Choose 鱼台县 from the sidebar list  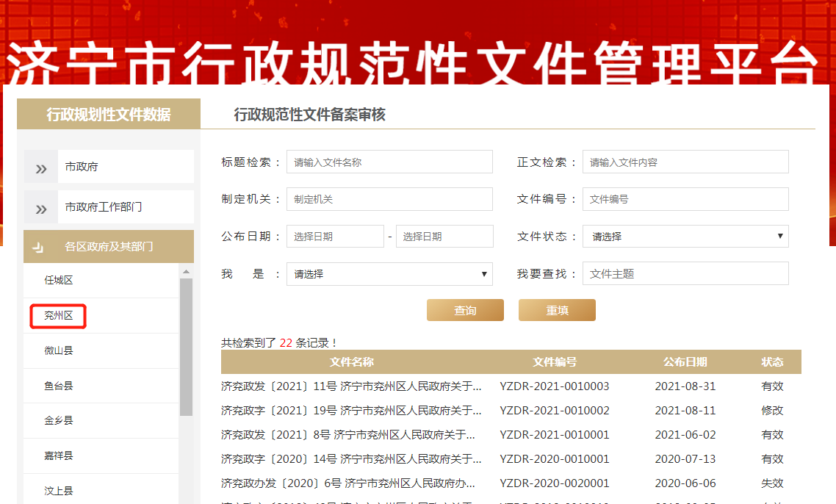tap(59, 386)
